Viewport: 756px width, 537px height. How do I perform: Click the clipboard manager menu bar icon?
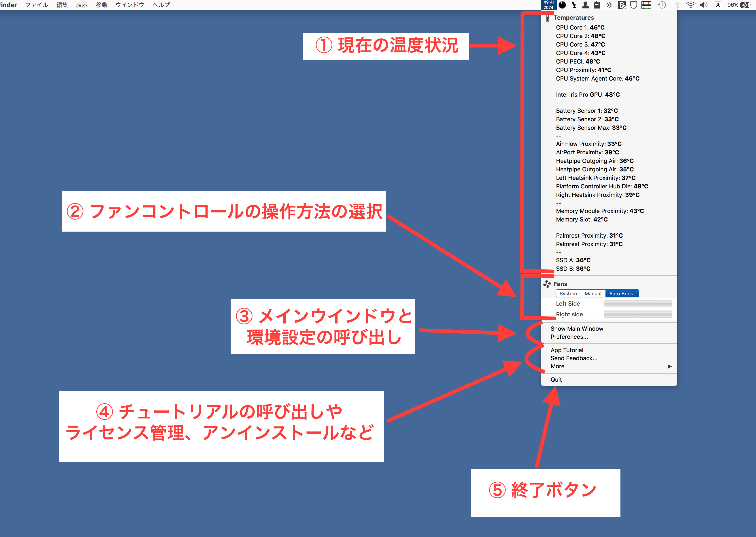597,5
